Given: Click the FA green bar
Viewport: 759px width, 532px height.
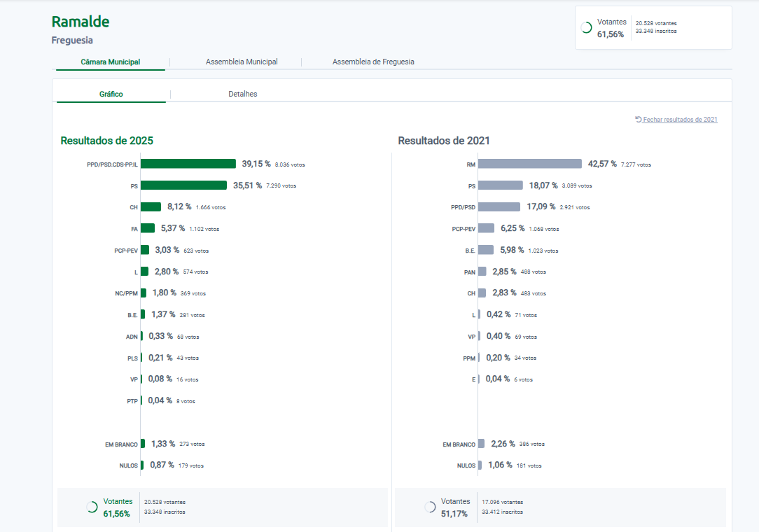Looking at the screenshot, I should click(x=148, y=228).
